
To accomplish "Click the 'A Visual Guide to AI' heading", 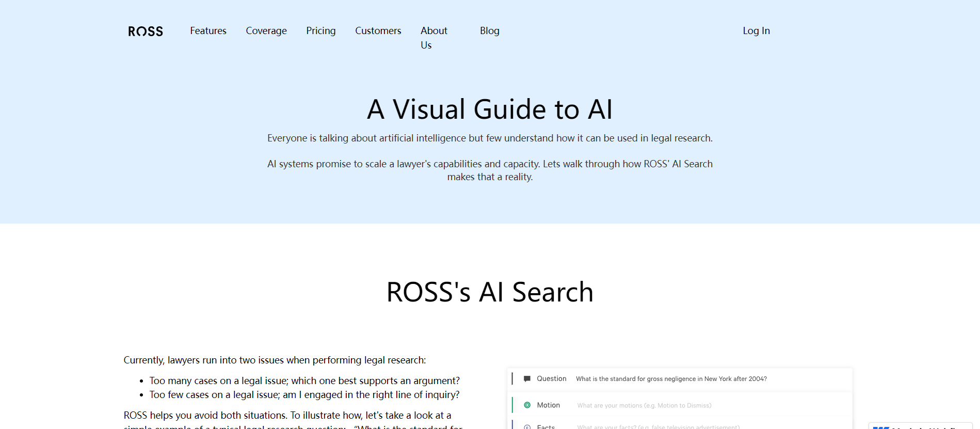I will (490, 109).
